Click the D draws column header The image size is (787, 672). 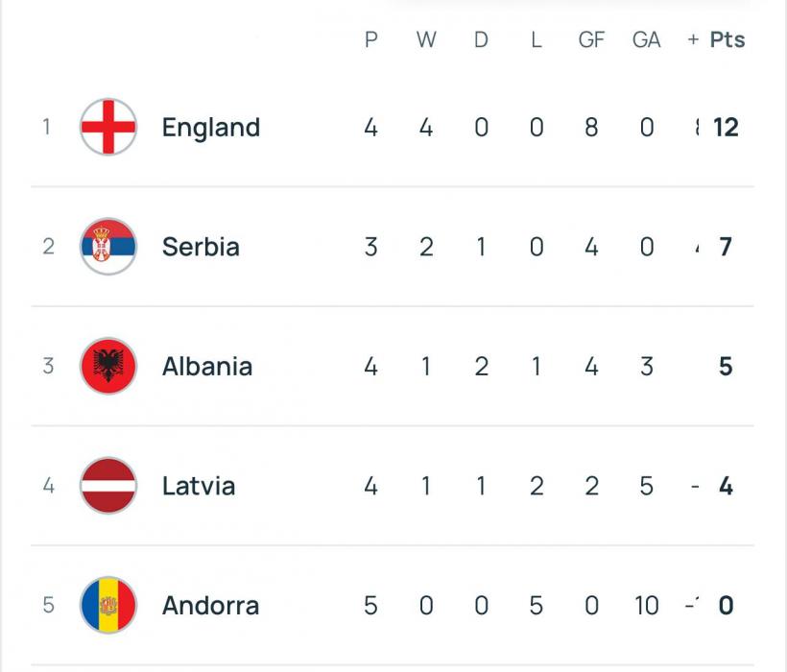tap(481, 39)
